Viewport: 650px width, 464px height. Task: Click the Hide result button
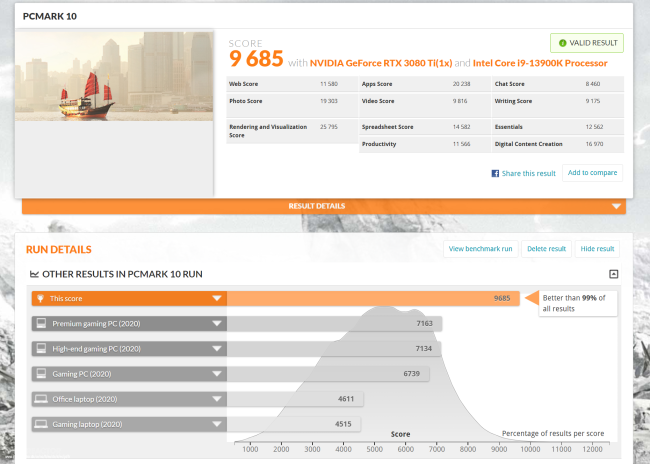tap(597, 249)
